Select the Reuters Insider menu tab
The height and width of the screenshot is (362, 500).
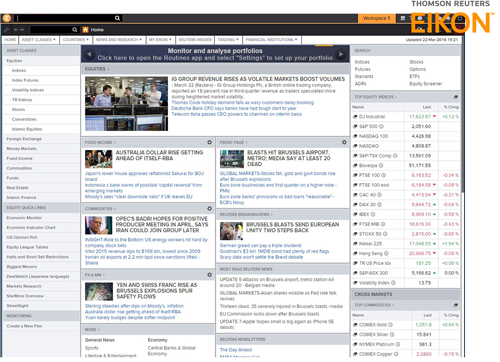(195, 40)
